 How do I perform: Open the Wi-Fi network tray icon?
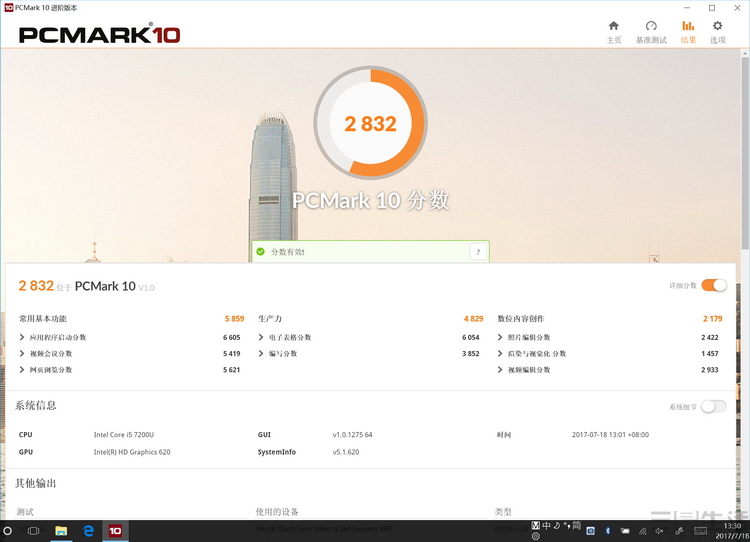coord(642,531)
